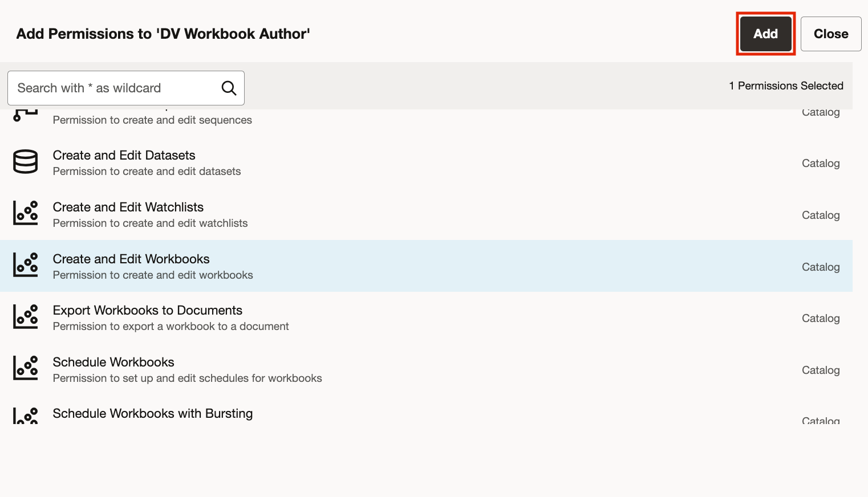Click 'Permission to export a workbook to a document'
This screenshot has width=868, height=497.
pyautogui.click(x=171, y=326)
